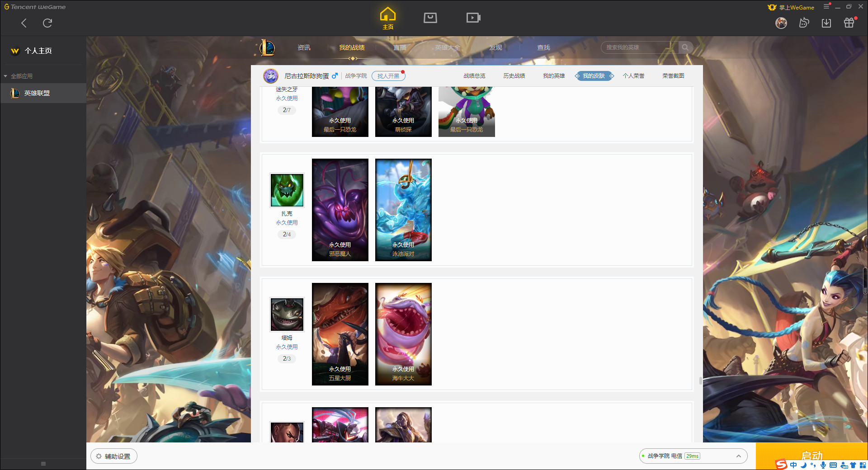The image size is (868, 470).
Task: Click the 2/3 skin count under 塔姆
Action: coord(287,358)
